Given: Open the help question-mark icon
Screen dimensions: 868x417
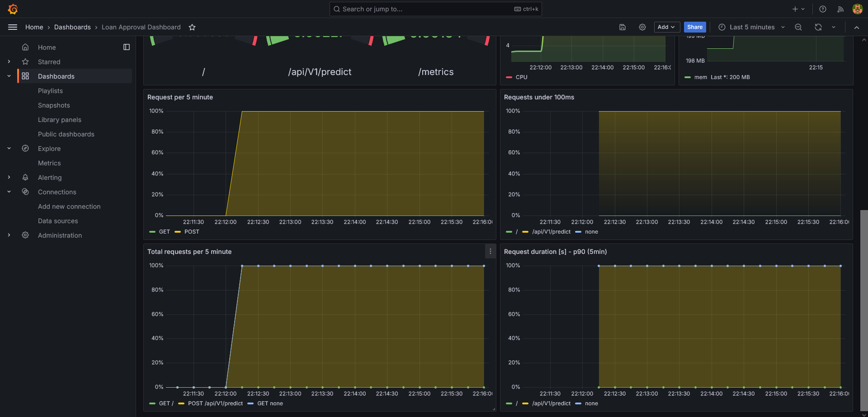Looking at the screenshot, I should pyautogui.click(x=823, y=9).
